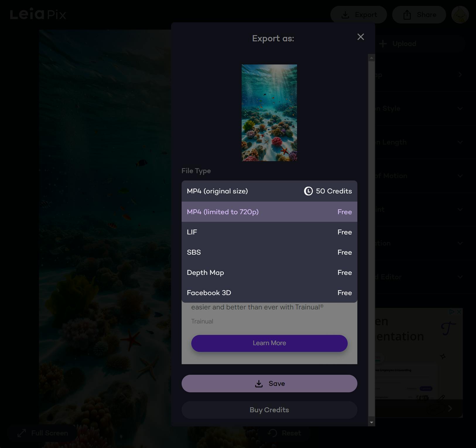Click the Save button
This screenshot has height=448, width=476.
[x=269, y=384]
